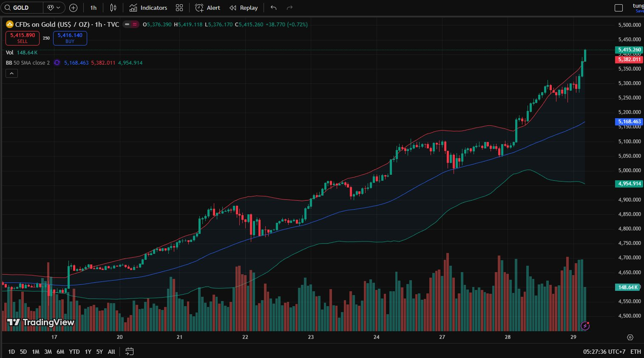Open the 1h timeframe selector
The height and width of the screenshot is (358, 644).
click(93, 8)
